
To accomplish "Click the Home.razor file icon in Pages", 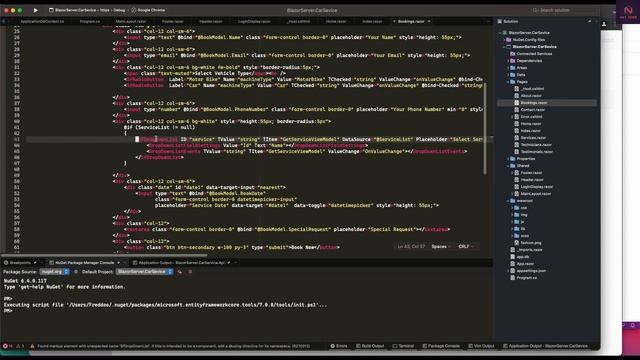I will [517, 124].
